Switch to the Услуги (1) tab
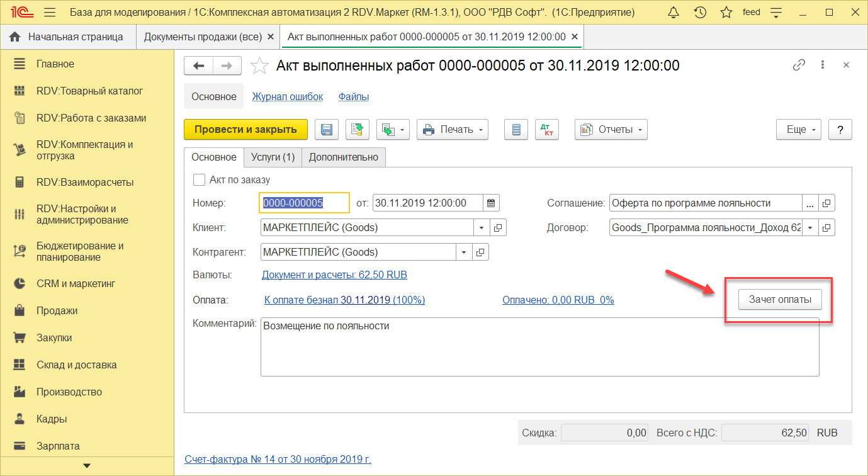The image size is (868, 476). pyautogui.click(x=273, y=157)
